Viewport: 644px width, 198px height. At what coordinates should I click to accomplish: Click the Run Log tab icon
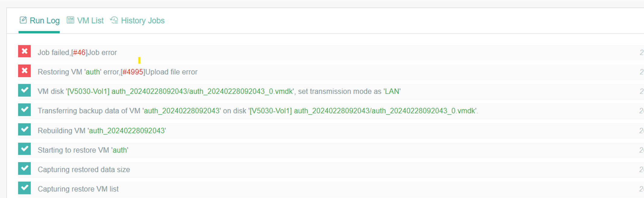pos(23,20)
